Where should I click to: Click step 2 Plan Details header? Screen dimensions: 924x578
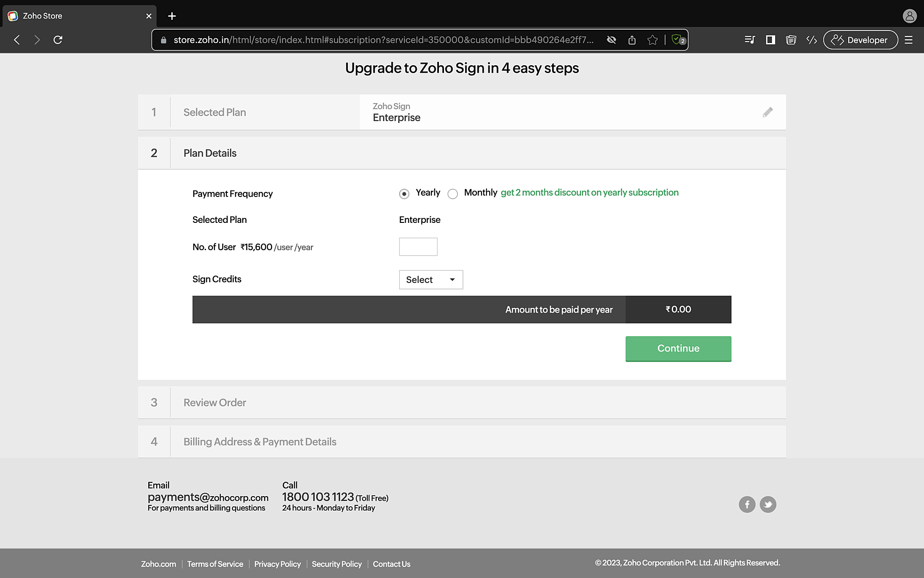coord(462,153)
